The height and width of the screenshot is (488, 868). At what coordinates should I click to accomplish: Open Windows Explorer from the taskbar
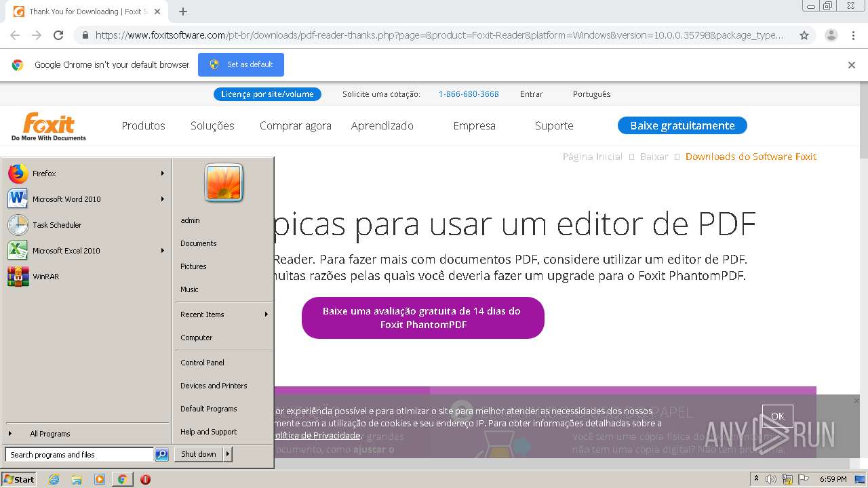77,479
